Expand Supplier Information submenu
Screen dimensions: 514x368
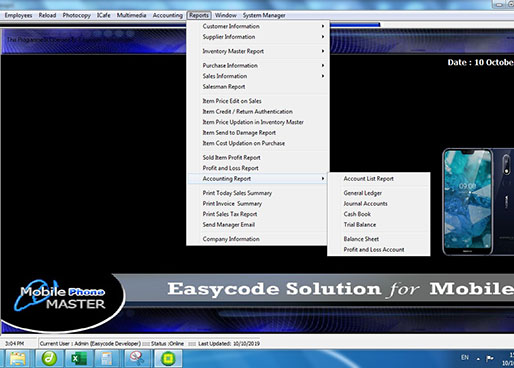[258, 37]
